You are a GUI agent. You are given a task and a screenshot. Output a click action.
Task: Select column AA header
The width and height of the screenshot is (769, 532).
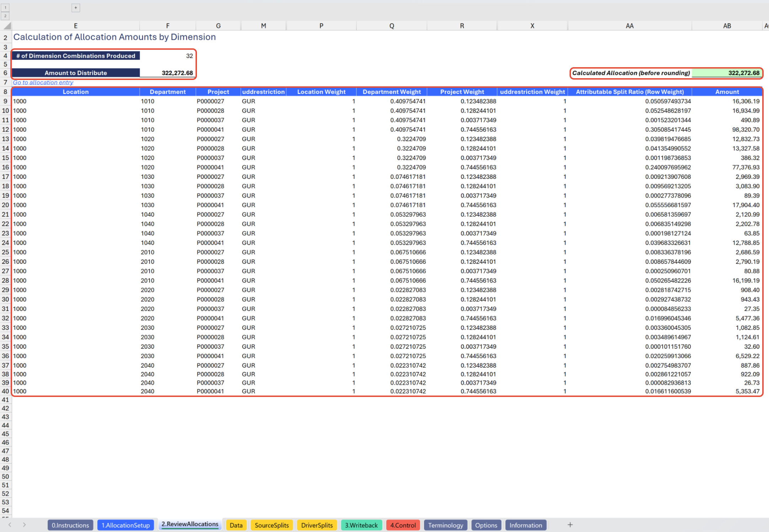coord(629,26)
